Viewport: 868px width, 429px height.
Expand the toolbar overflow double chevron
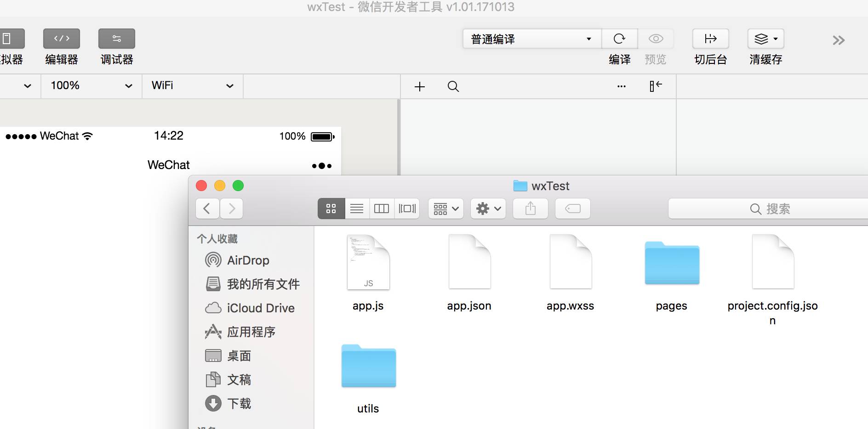[x=839, y=40]
